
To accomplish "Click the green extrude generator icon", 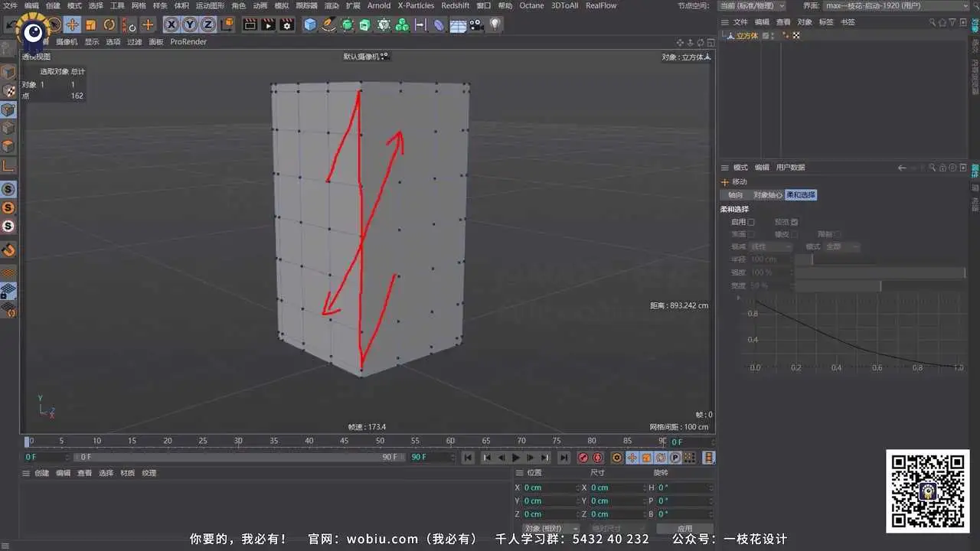I will point(365,24).
